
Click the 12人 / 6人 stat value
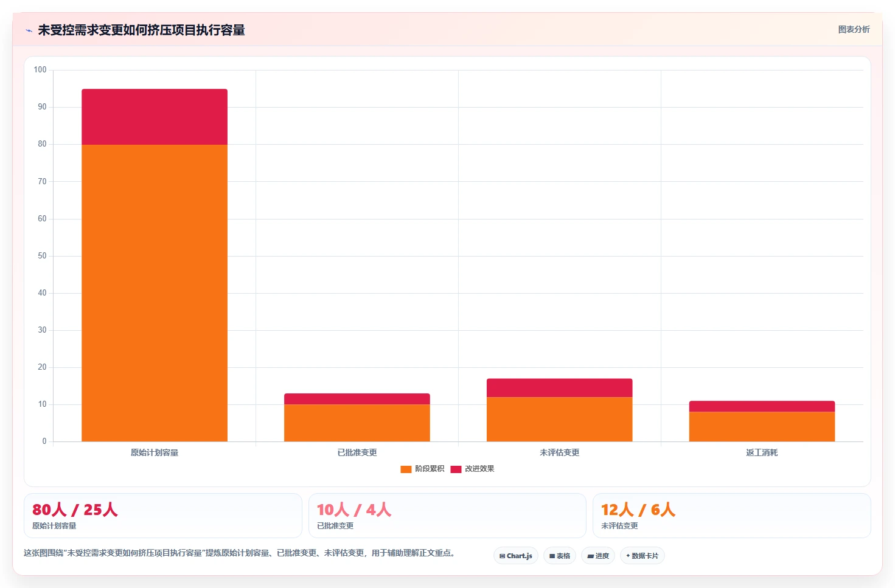[638, 510]
